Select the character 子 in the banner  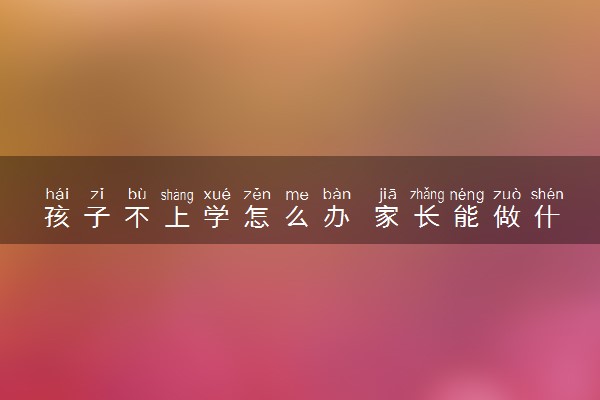pos(97,217)
